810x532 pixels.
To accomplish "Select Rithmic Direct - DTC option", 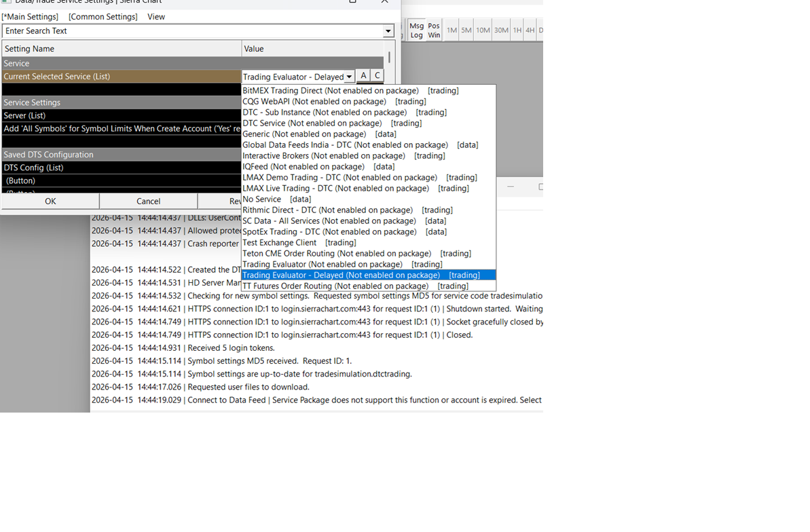I will [368, 210].
